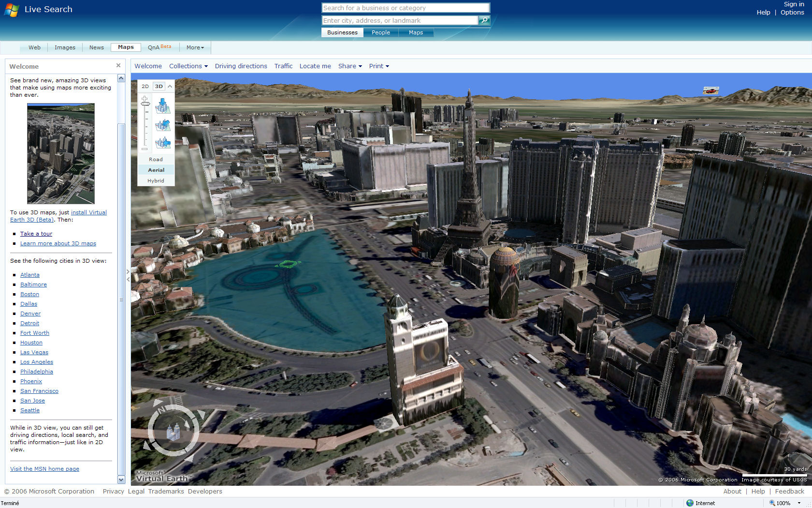Click Welcome in the map toolbar
This screenshot has width=812, height=508.
[x=148, y=66]
